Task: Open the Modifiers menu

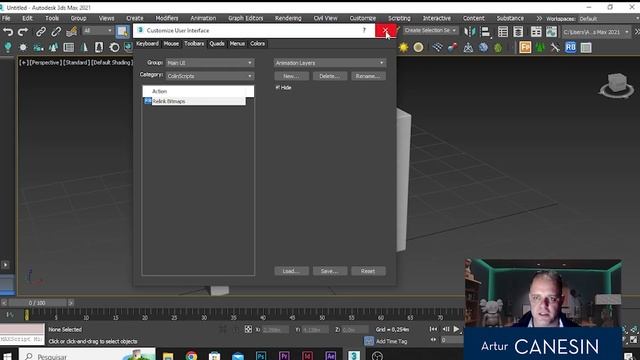Action: tap(167, 18)
